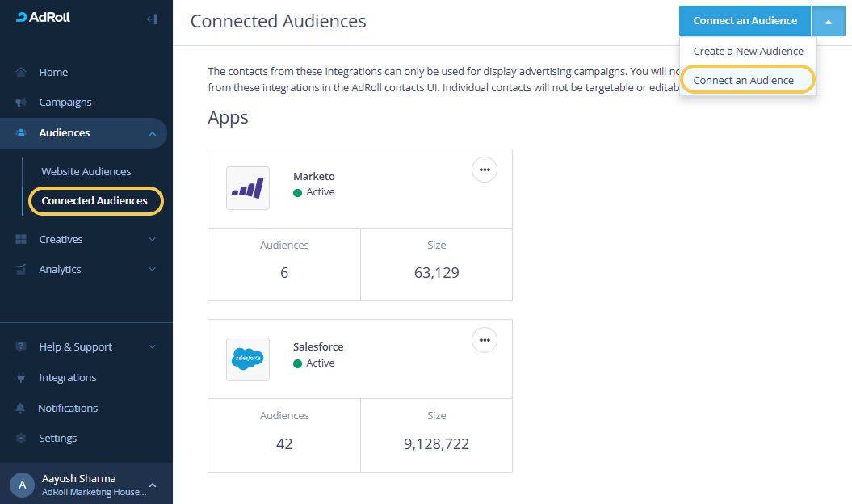Open the Marketo card's three-dot menu
Screen dimensions: 852x504
click(485, 170)
